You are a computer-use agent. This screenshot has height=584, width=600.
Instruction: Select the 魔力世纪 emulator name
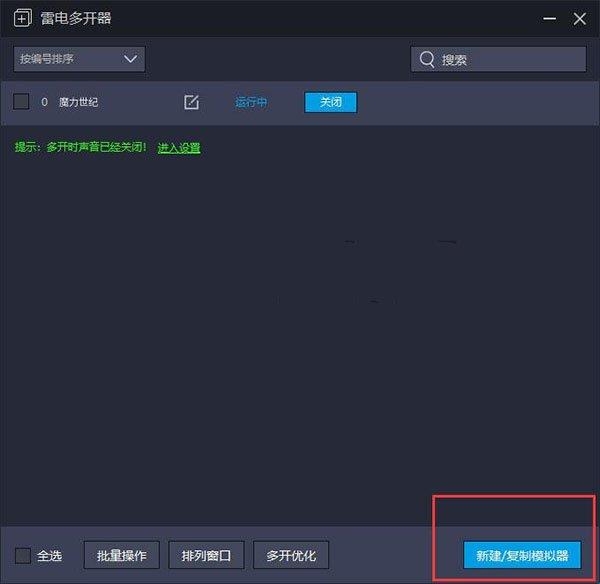click(78, 102)
